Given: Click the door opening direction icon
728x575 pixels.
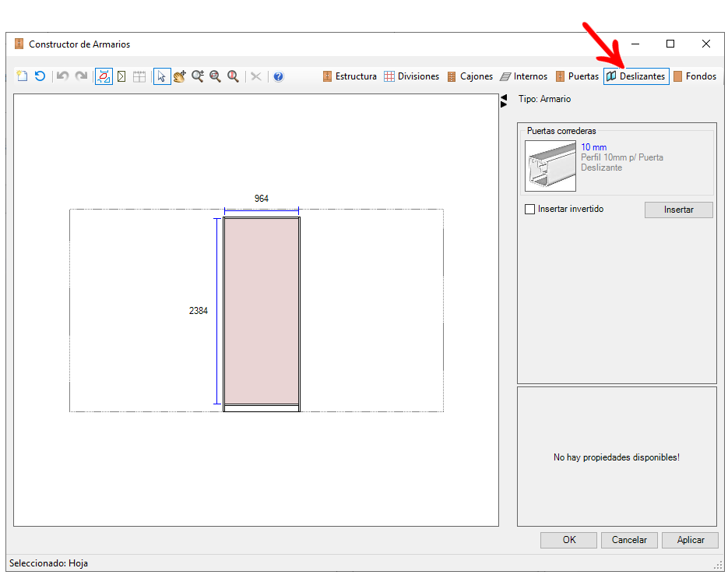Looking at the screenshot, I should click(121, 76).
